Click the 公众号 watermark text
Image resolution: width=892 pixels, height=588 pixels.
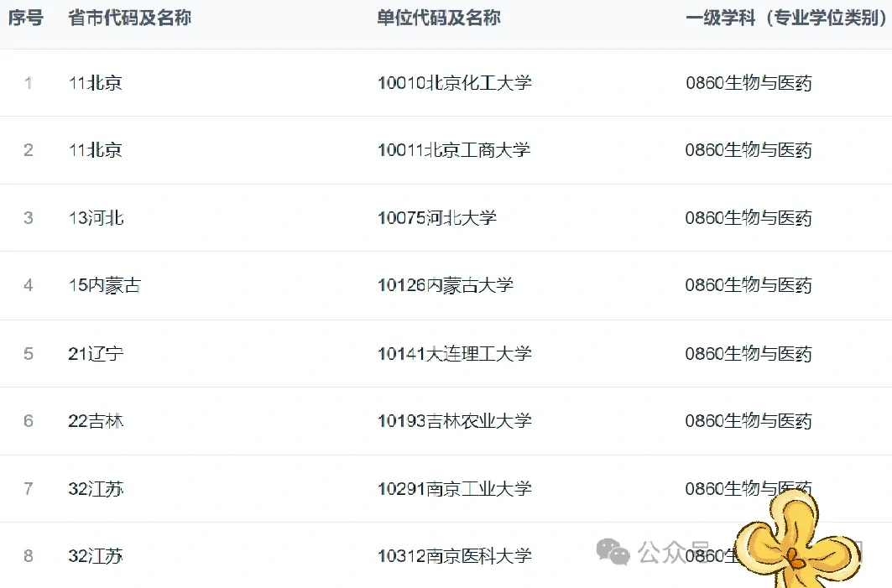coord(674,552)
